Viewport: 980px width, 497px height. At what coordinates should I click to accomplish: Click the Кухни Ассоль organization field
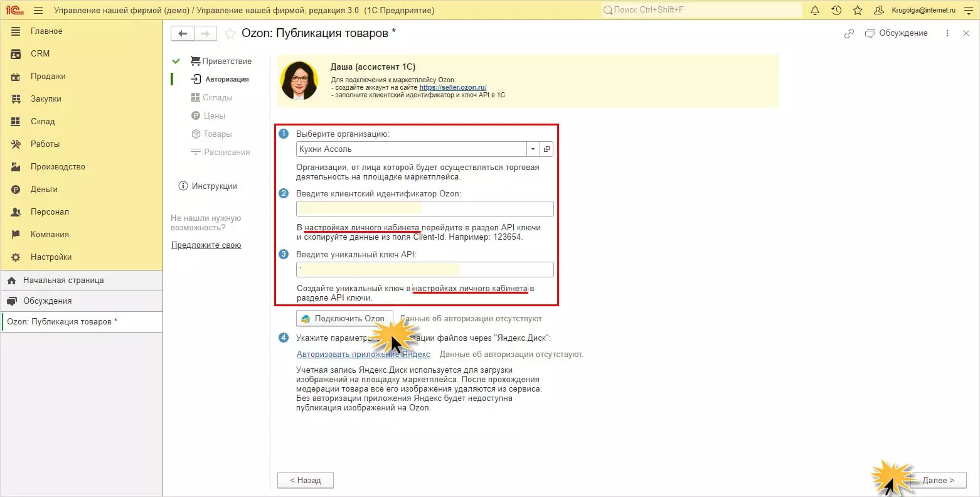tap(412, 149)
